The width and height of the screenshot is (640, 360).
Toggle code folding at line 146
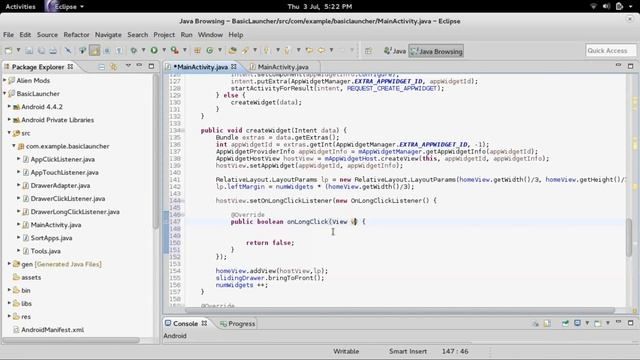pyautogui.click(x=183, y=215)
